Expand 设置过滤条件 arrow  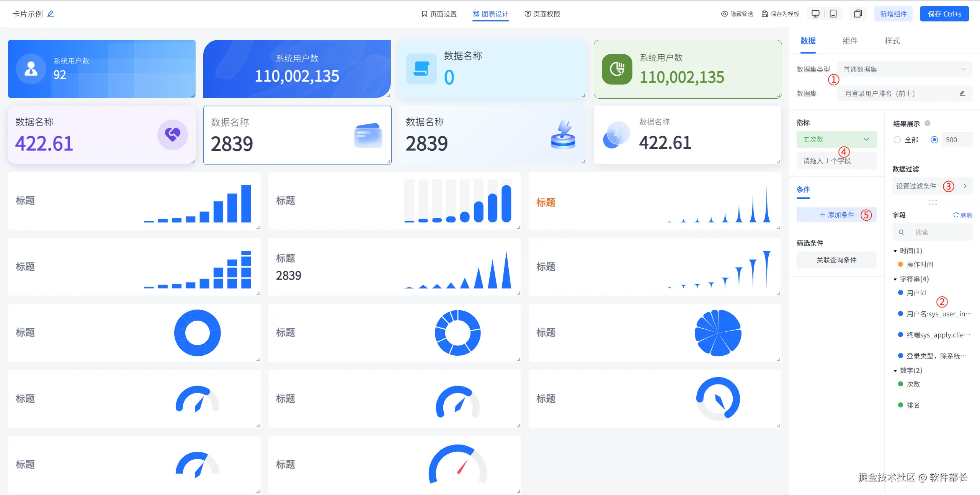[x=965, y=186]
